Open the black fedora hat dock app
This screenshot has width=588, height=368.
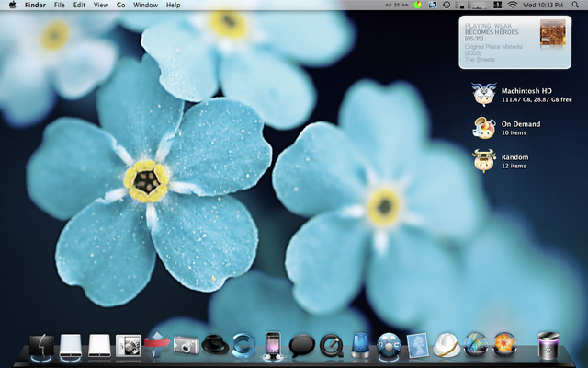pyautogui.click(x=215, y=345)
